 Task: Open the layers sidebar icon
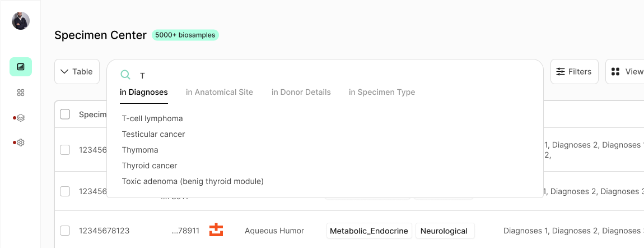pyautogui.click(x=21, y=118)
